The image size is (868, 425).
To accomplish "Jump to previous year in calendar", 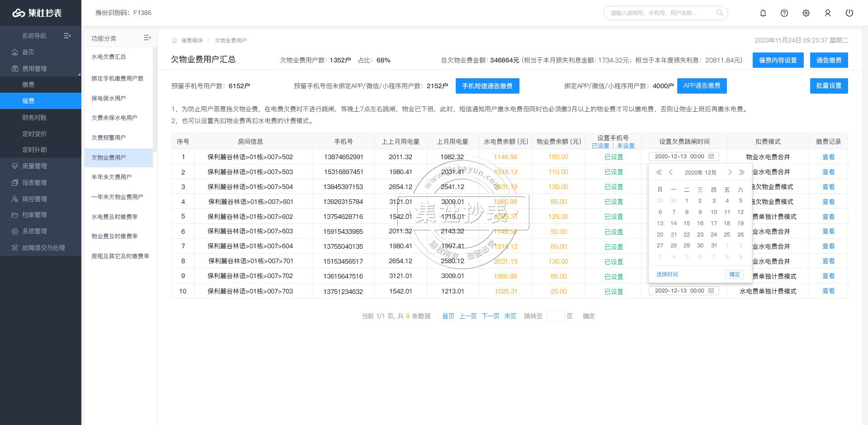I will click(x=659, y=172).
